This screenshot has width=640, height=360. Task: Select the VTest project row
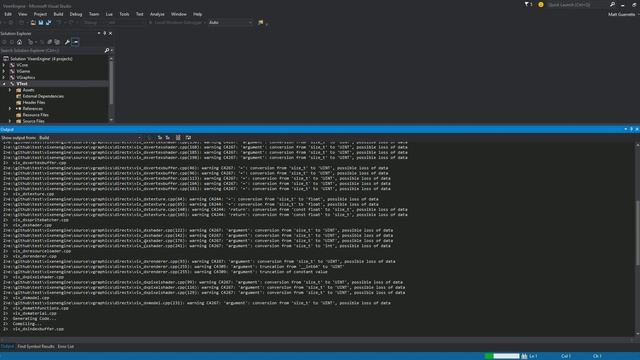tap(54, 84)
